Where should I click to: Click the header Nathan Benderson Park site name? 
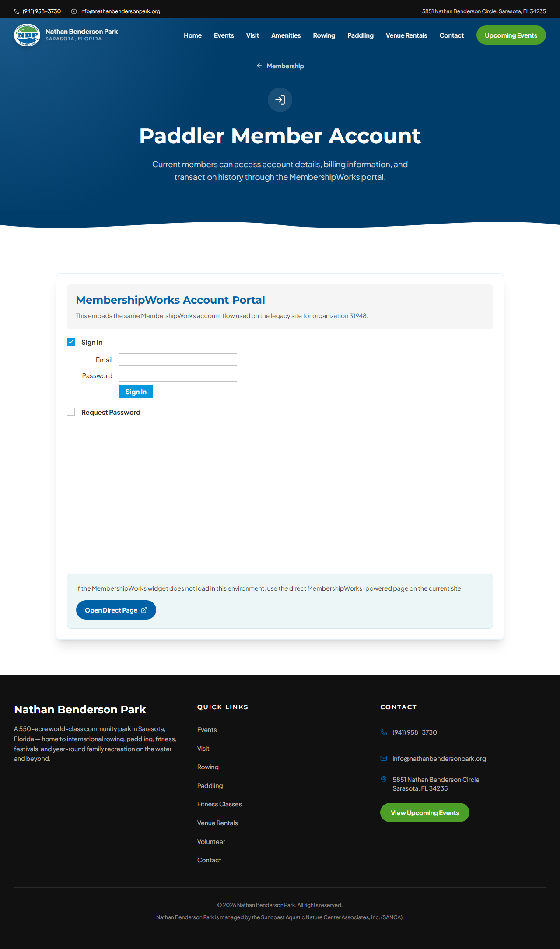81,32
